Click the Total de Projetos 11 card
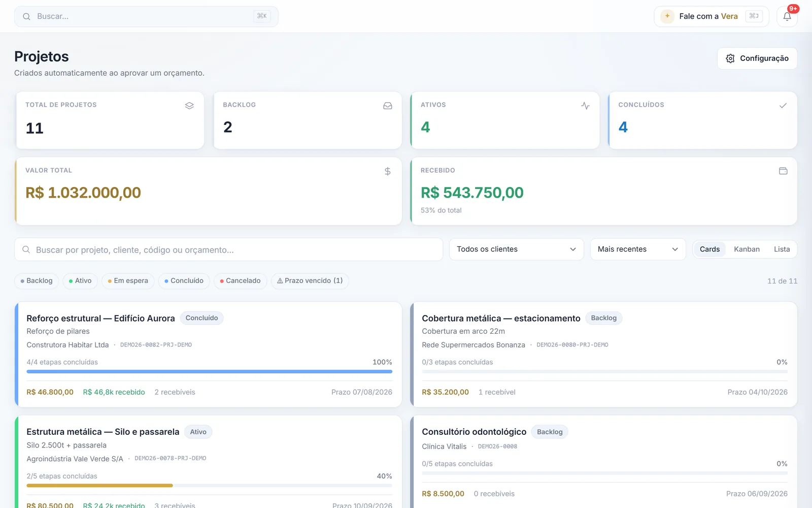The image size is (812, 508). (x=110, y=120)
